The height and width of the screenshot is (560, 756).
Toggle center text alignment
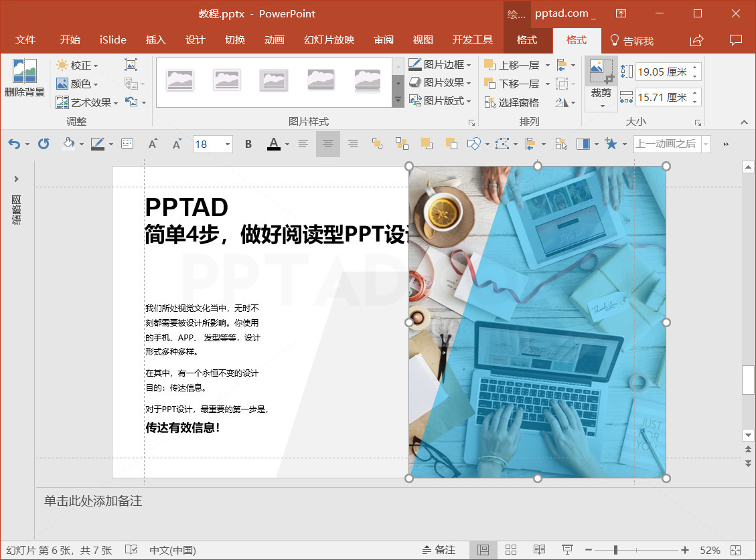pyautogui.click(x=328, y=144)
